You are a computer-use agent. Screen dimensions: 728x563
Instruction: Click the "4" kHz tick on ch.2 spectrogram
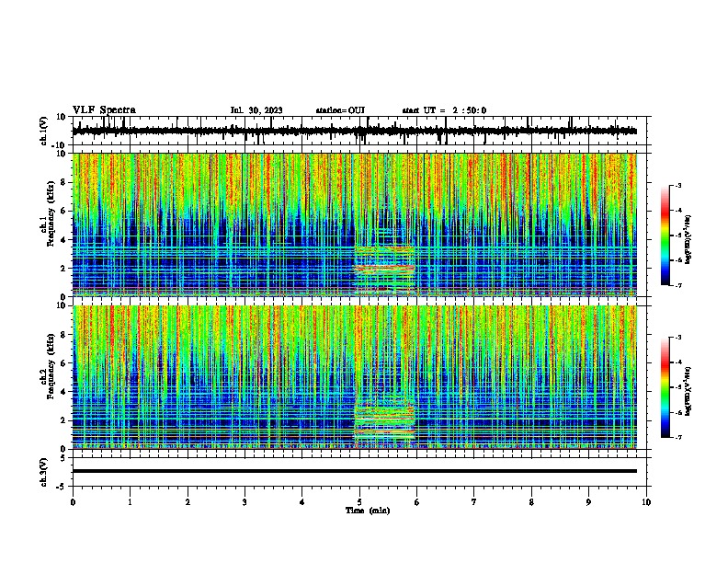63,392
